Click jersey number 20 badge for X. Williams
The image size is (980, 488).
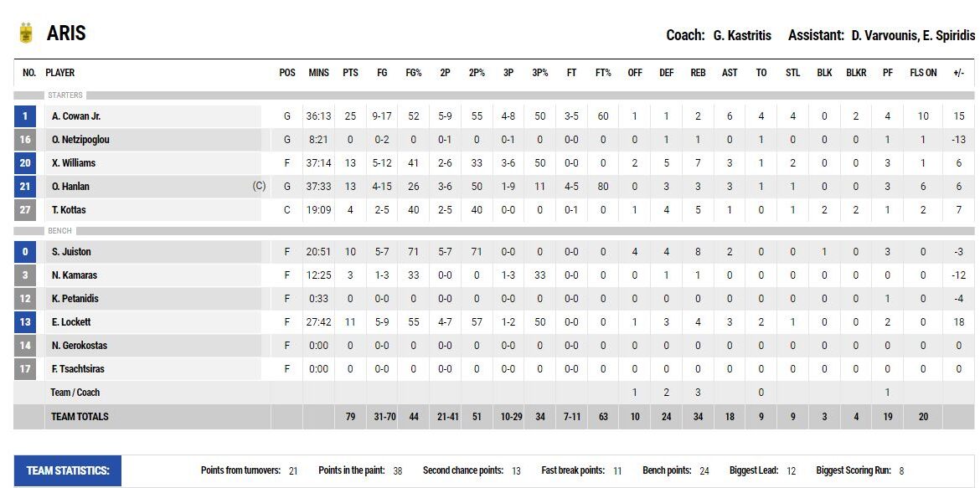[26, 163]
